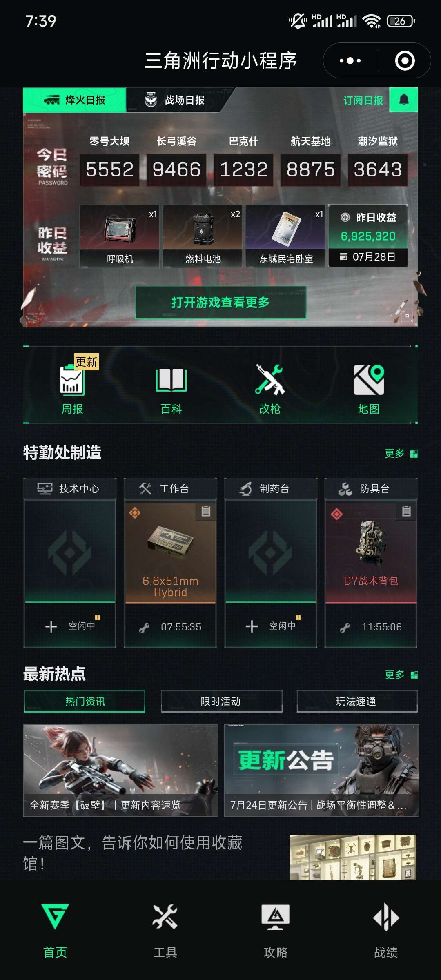Open the 地图 map icon
The image size is (441, 980).
point(369,380)
